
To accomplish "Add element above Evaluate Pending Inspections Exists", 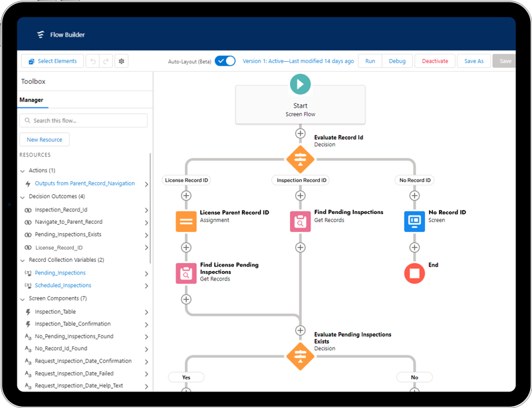I will [x=301, y=330].
